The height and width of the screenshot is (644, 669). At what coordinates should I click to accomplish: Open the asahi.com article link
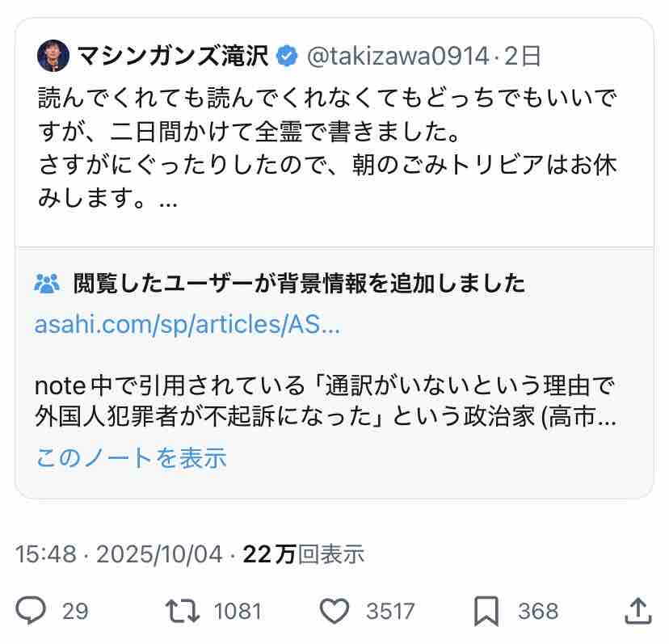[187, 324]
